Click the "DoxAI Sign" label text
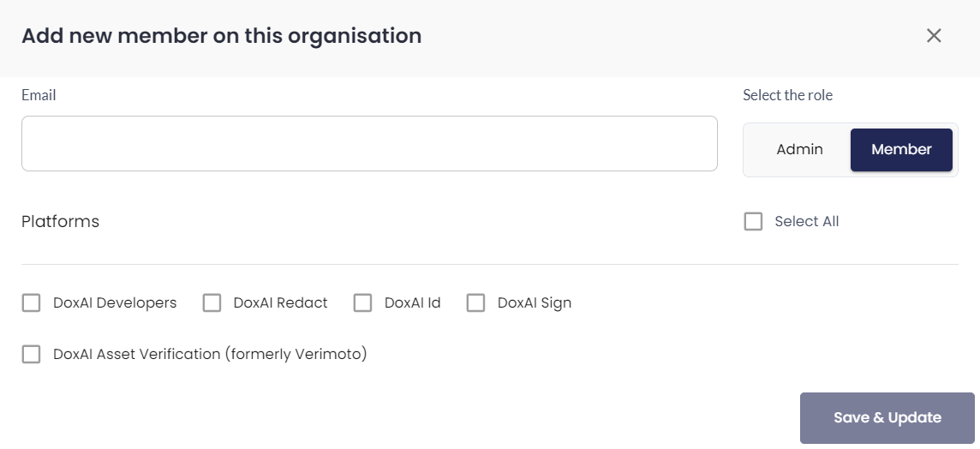980x449 pixels. coord(534,302)
